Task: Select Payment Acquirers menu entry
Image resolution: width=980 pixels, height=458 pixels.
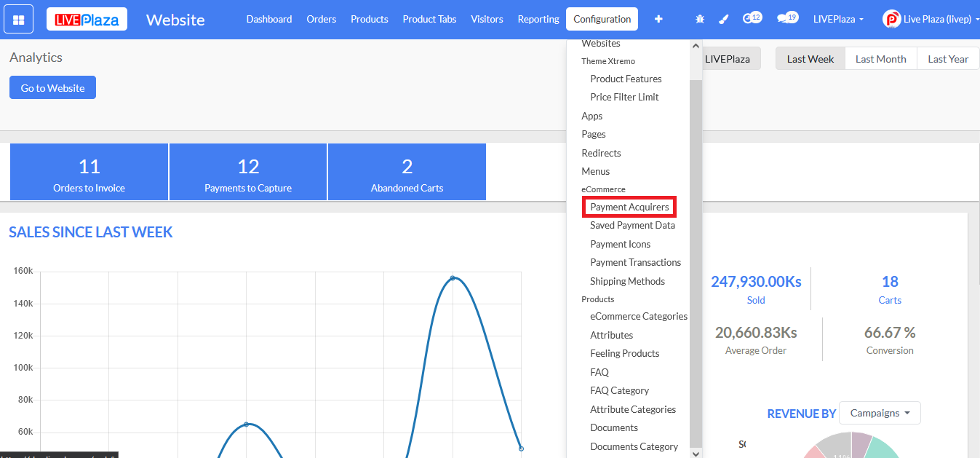Action: (x=629, y=207)
